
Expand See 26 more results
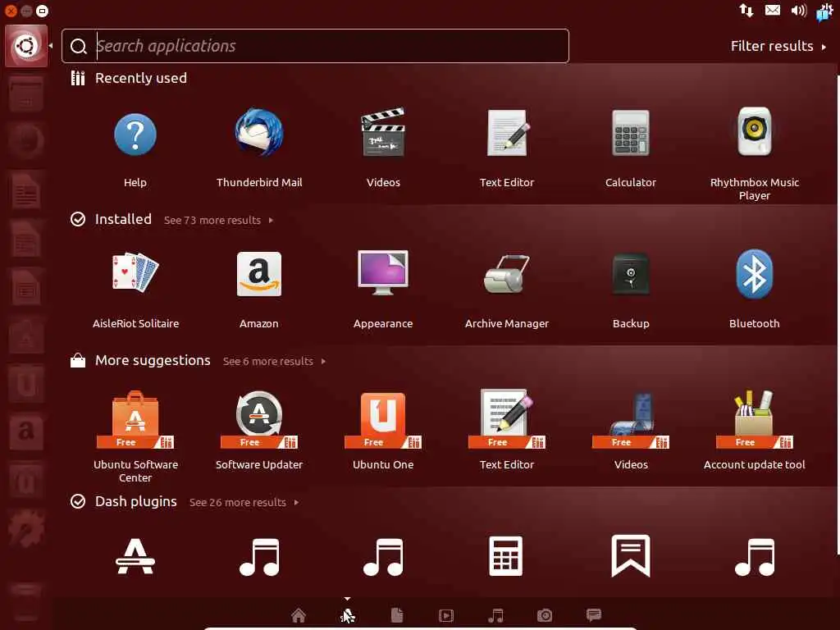[244, 503]
